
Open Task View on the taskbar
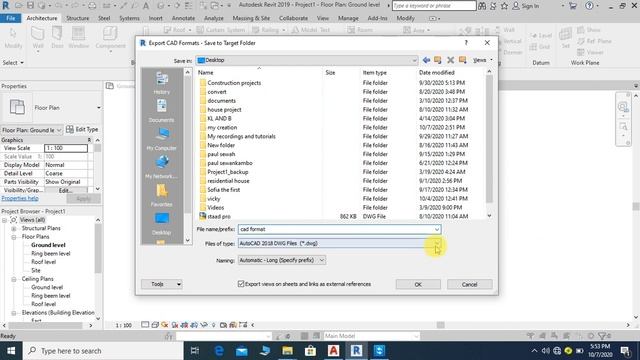[x=195, y=351]
